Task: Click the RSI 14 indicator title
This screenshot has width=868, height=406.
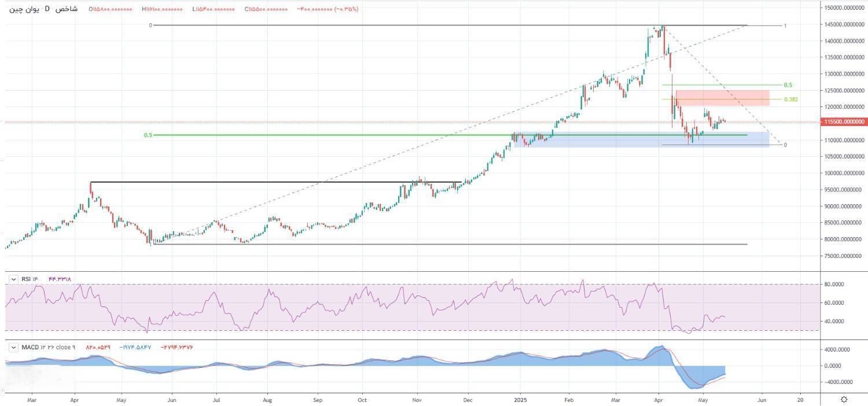Action: [x=30, y=279]
